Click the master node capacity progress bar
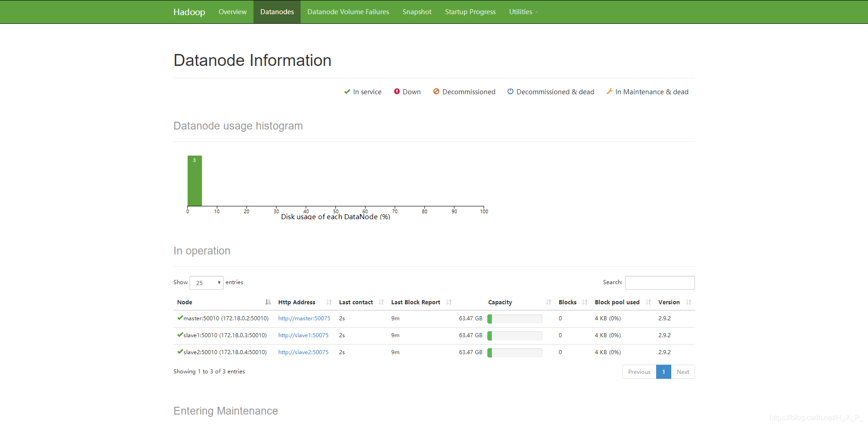The width and height of the screenshot is (868, 426). click(x=515, y=319)
